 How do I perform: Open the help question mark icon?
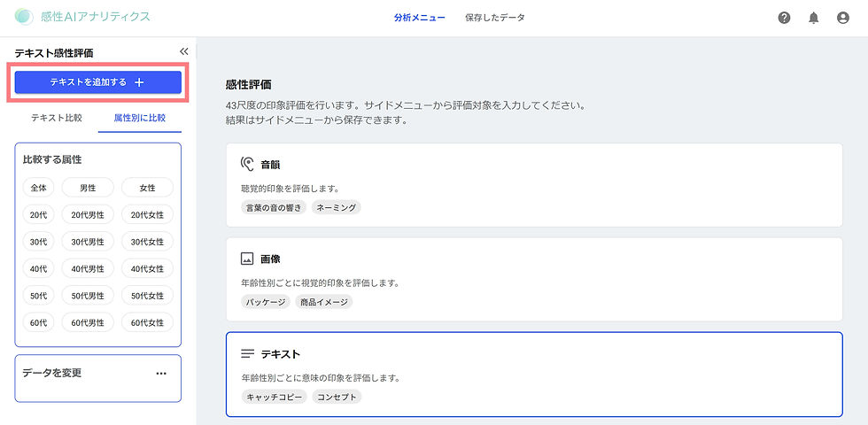click(x=784, y=18)
